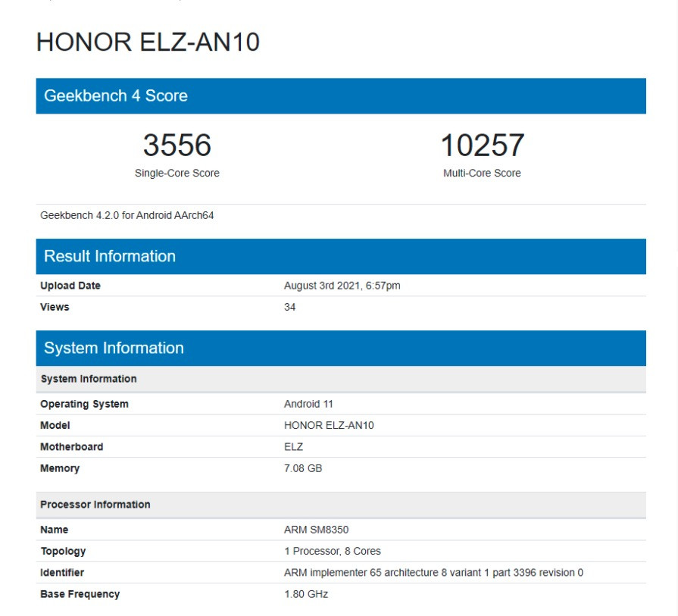The height and width of the screenshot is (616, 678).
Task: Click the Result Information header
Action: click(341, 257)
